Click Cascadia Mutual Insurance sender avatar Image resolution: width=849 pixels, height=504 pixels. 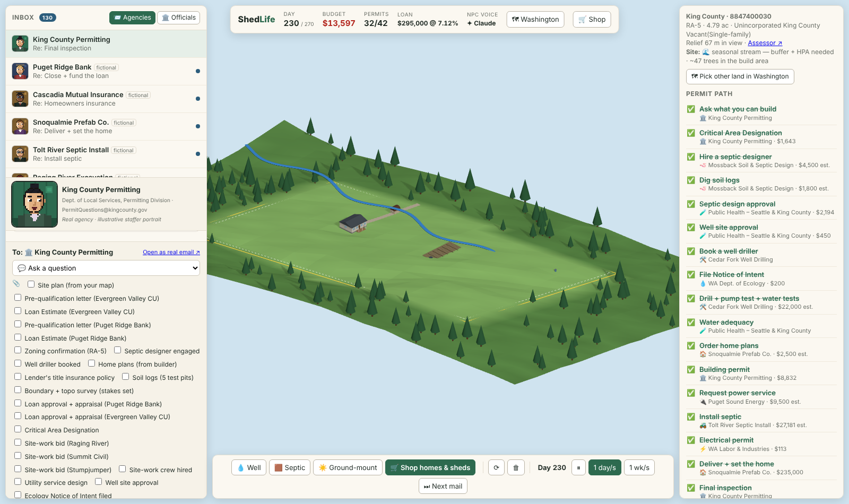click(20, 99)
